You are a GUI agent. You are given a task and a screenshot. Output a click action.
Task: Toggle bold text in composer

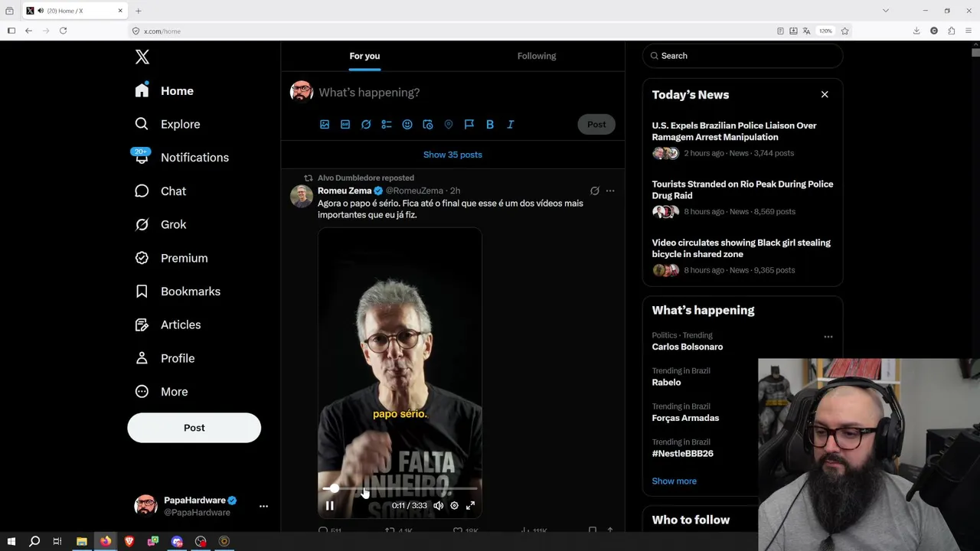coord(490,125)
